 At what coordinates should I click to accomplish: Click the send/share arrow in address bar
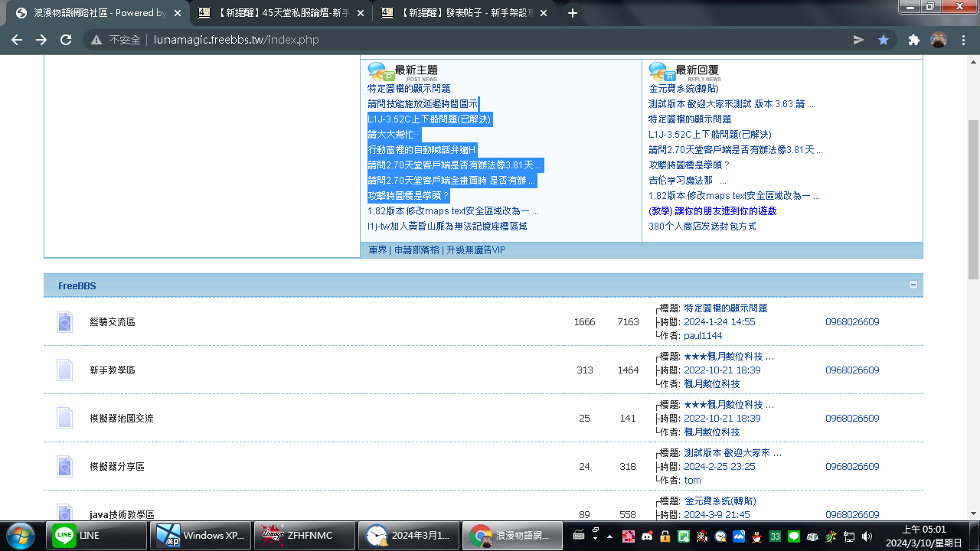[859, 40]
